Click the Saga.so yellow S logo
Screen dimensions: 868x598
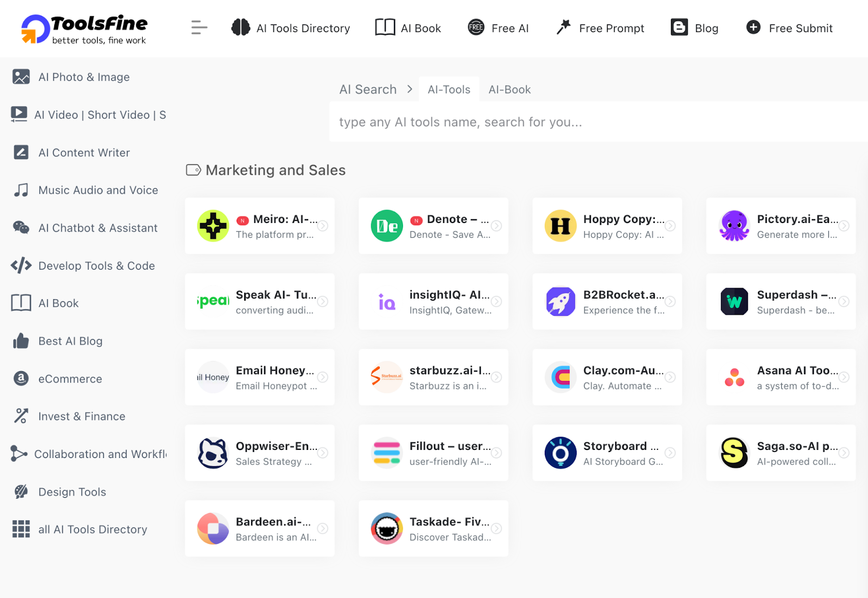(x=735, y=453)
